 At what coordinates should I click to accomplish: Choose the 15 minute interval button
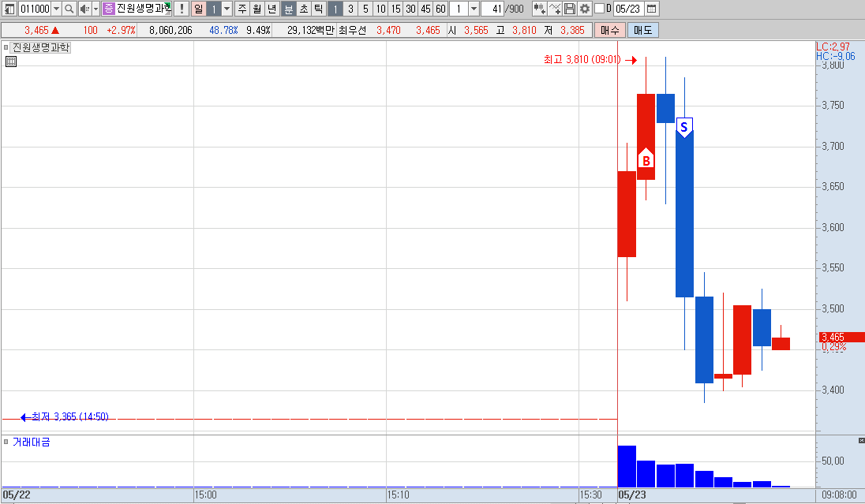[x=395, y=9]
